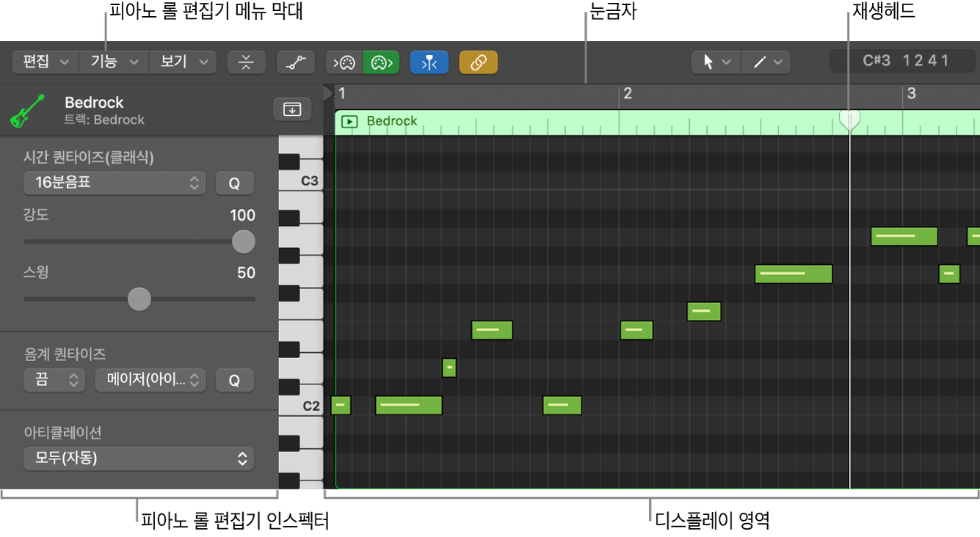Click the Q button for 음계 퀀타이즈
This screenshot has width=980, height=537.
coord(235,381)
